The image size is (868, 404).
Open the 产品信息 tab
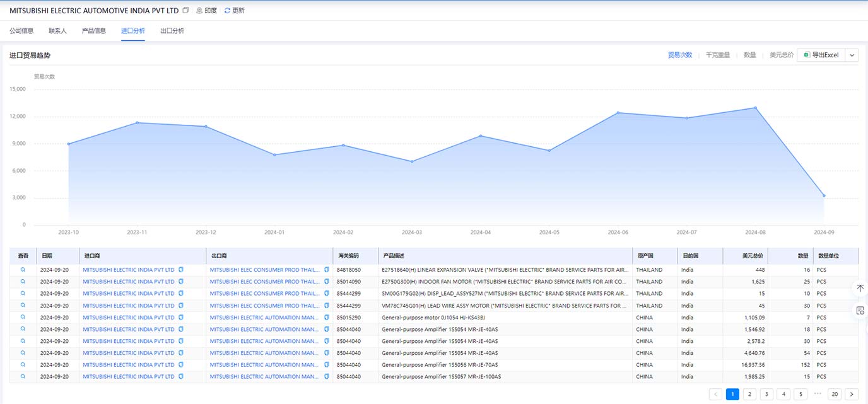click(94, 30)
